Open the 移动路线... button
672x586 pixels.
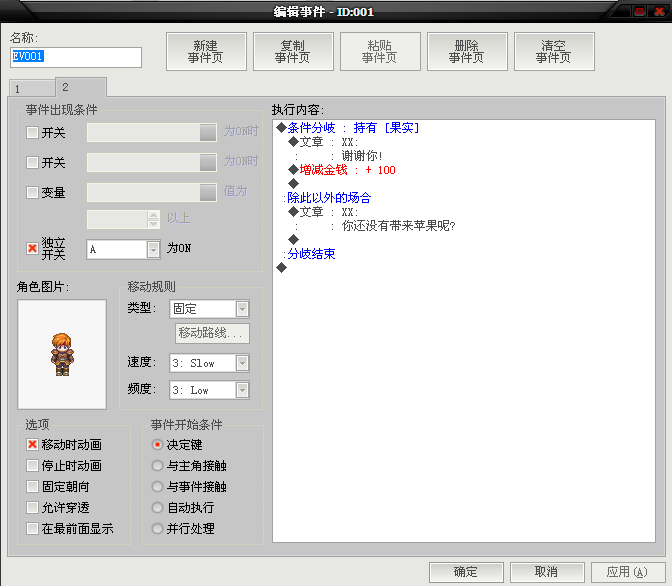pyautogui.click(x=212, y=333)
